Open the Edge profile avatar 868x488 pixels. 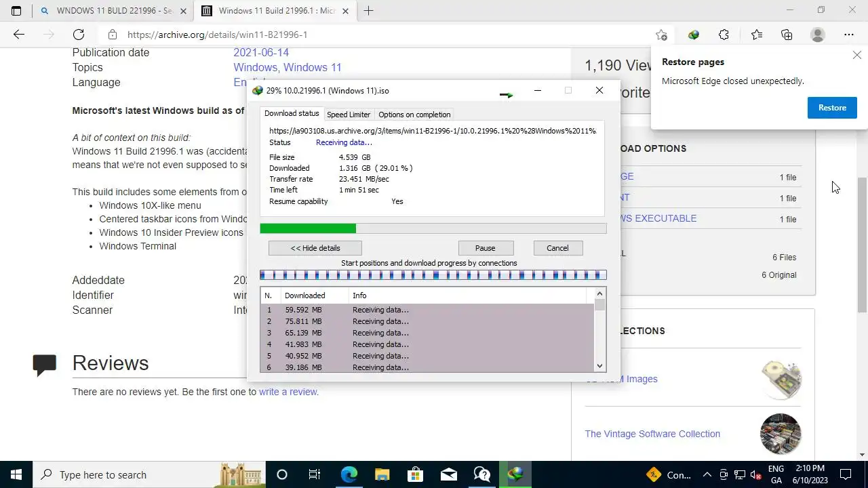click(818, 35)
